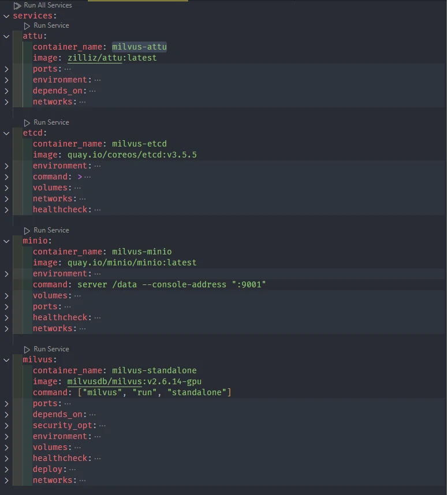
Task: Expand minio environment section
Action: (6, 274)
